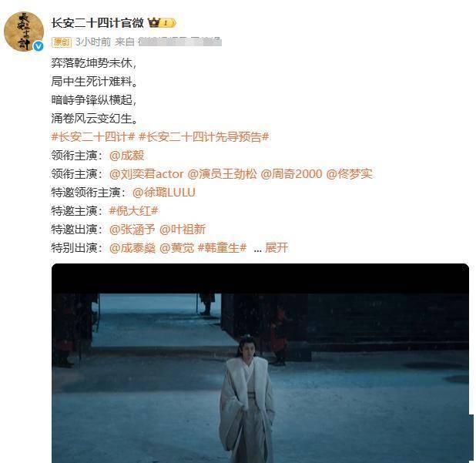The width and height of the screenshot is (476, 463).
Task: Visit the @叶祖新 mention
Action: (183, 230)
